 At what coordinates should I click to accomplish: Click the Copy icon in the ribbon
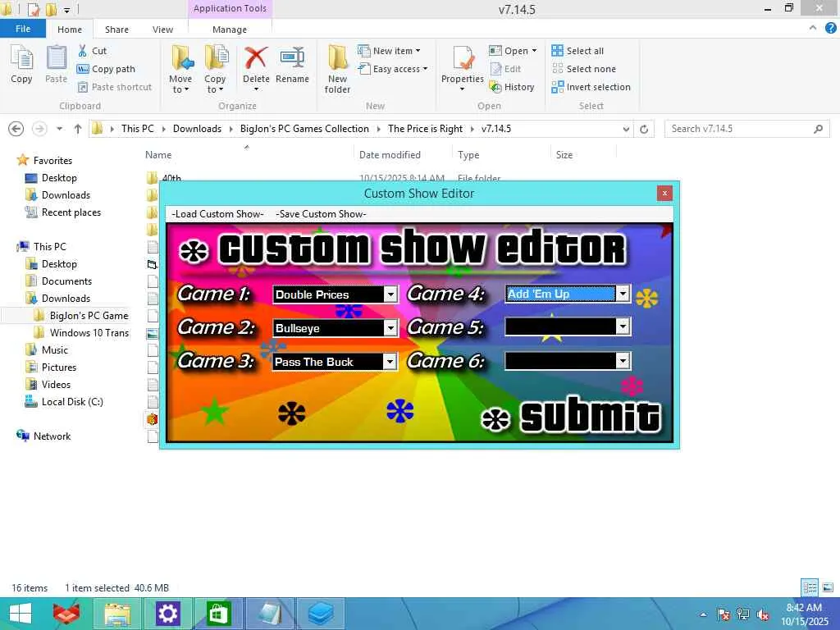click(x=21, y=64)
